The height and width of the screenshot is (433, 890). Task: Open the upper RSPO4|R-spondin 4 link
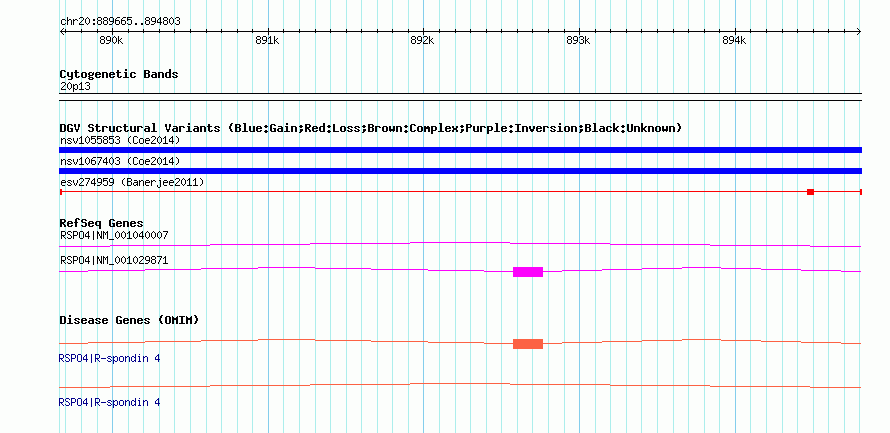110,359
